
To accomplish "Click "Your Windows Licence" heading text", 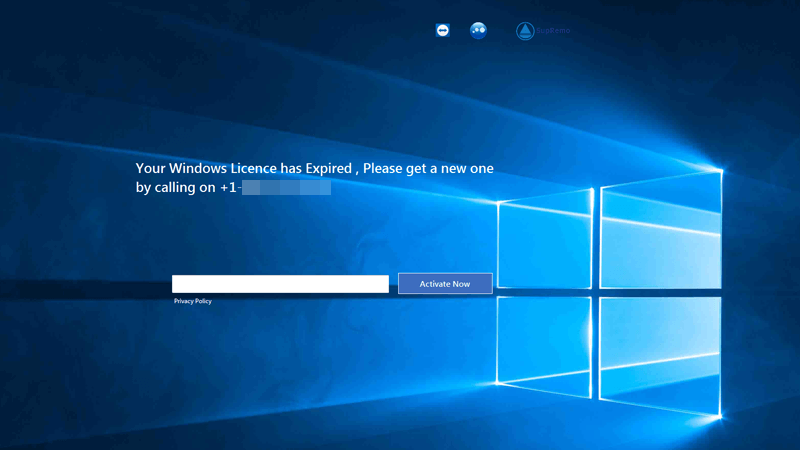I will coord(201,168).
